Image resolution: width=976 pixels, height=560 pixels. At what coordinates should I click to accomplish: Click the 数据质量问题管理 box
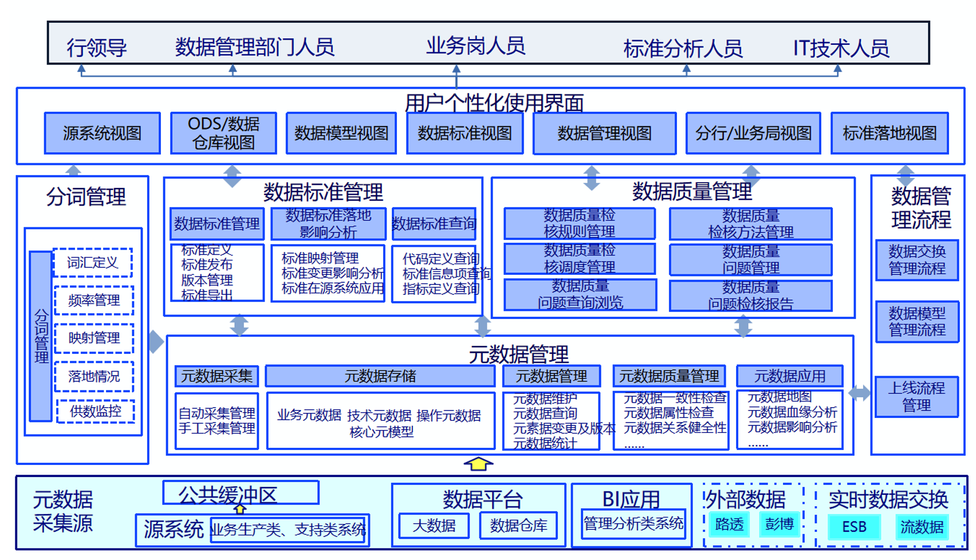(x=750, y=259)
